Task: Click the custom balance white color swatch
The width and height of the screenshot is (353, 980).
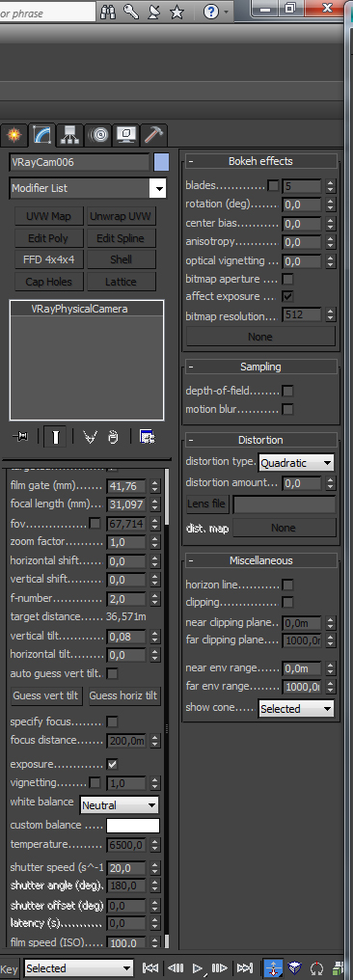Action: click(x=133, y=825)
